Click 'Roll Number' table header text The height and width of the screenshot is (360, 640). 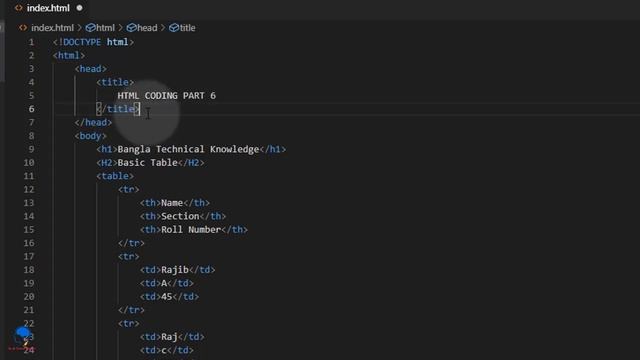(191, 230)
